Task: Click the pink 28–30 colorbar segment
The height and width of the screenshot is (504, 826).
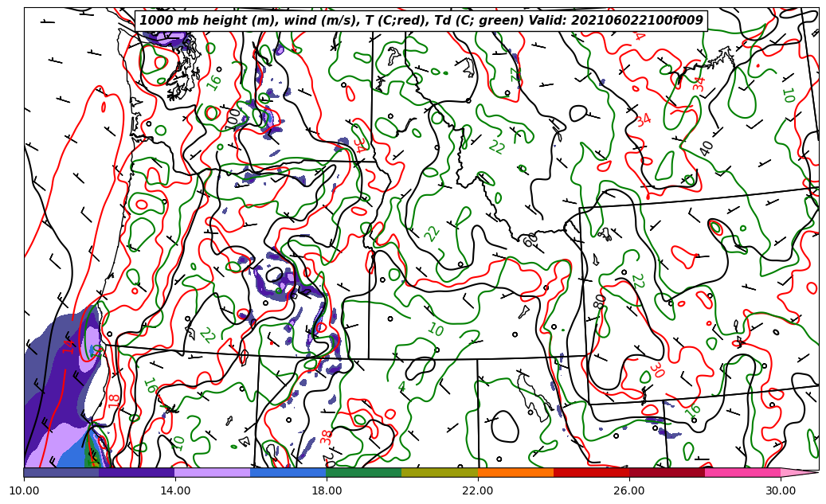Action: pos(742,472)
